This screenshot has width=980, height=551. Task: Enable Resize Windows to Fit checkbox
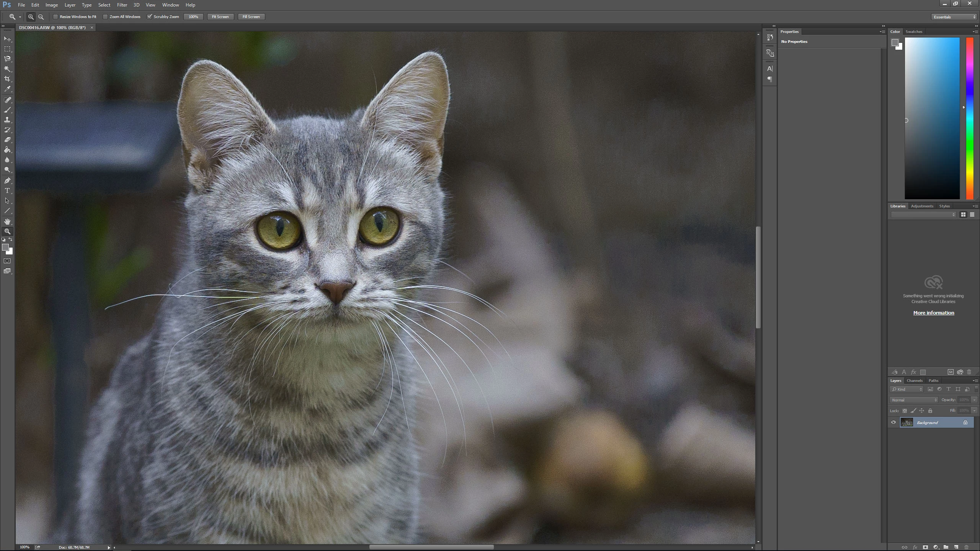[56, 17]
